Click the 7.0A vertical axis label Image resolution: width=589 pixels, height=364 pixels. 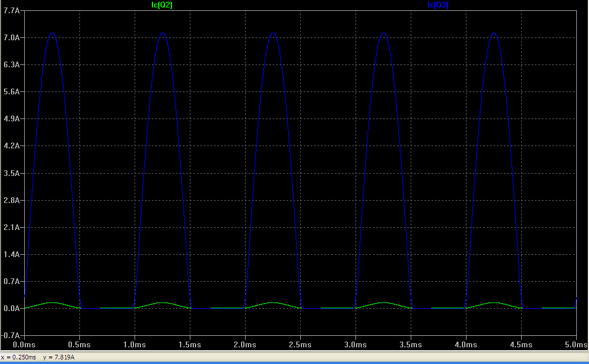tap(12, 37)
